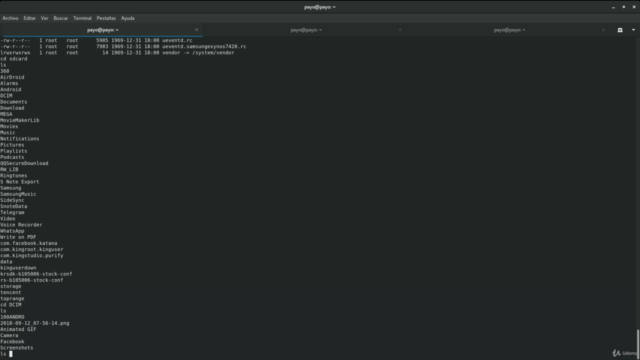The image size is (640, 360).
Task: Click the text 'Documents'
Action: click(x=13, y=102)
